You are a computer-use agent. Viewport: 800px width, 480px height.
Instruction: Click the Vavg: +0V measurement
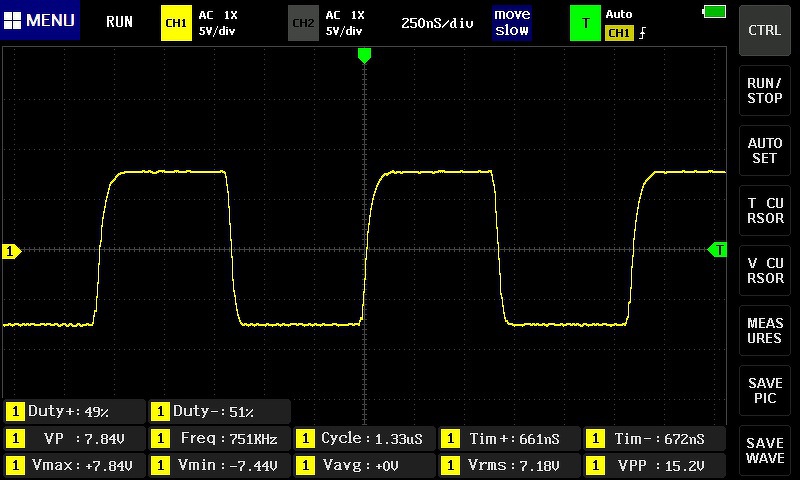[364, 465]
